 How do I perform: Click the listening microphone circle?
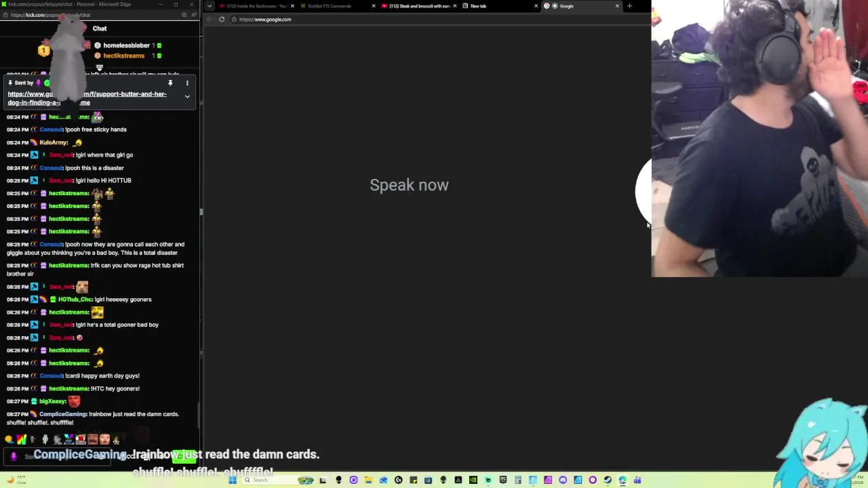pos(644,193)
